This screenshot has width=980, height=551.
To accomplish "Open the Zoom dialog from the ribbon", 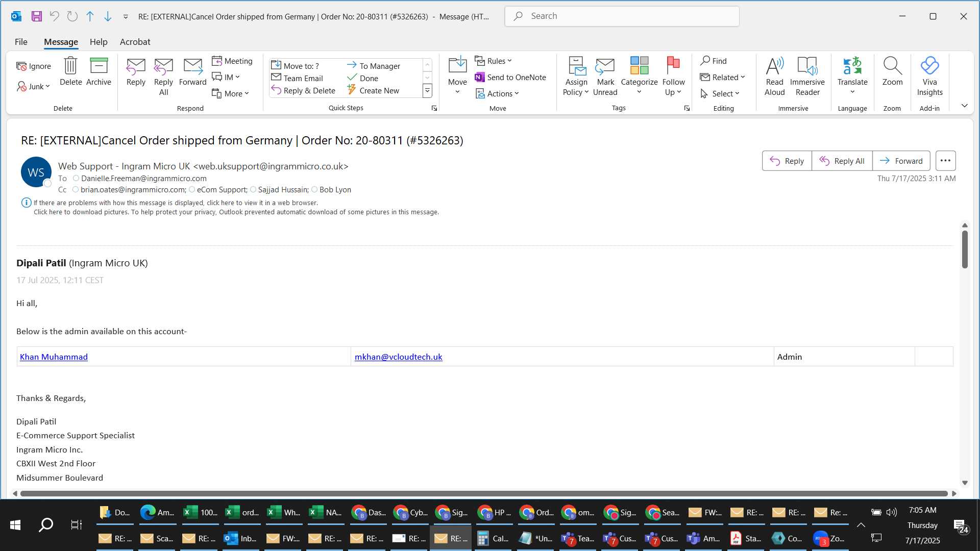I will [892, 71].
